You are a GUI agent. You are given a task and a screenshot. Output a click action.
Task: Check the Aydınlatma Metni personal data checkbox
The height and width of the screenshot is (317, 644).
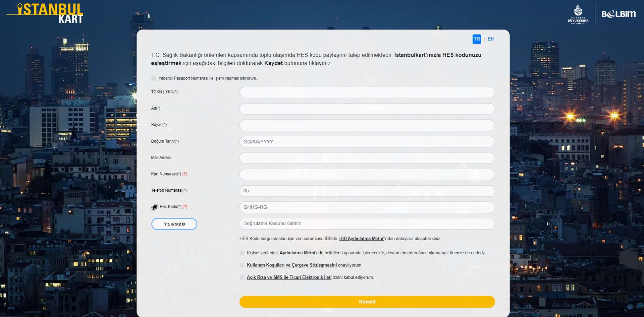point(242,253)
